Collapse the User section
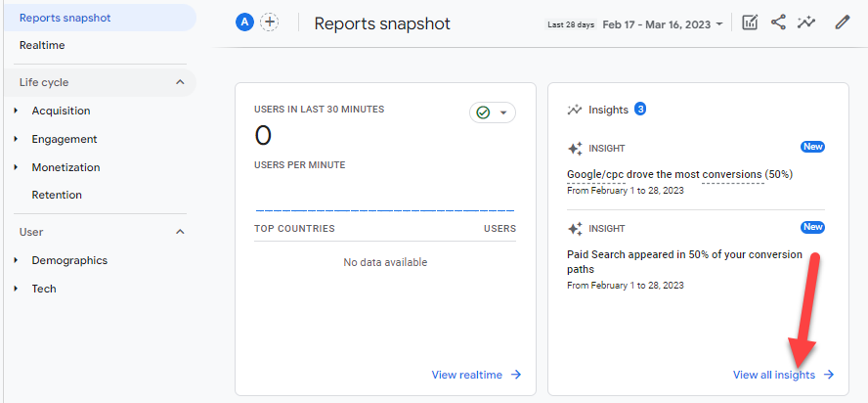Viewport: 868px width, 403px height. pyautogui.click(x=180, y=232)
